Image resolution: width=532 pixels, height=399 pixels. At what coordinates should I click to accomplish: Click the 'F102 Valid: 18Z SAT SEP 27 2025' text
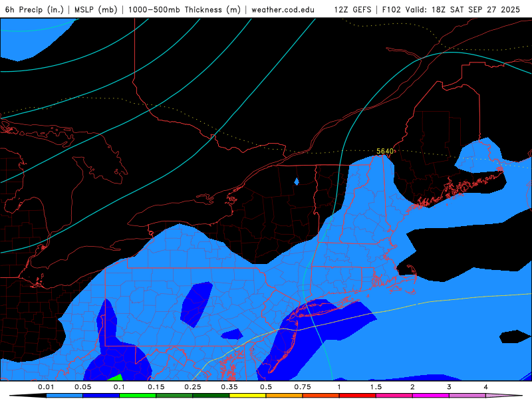tap(451, 10)
